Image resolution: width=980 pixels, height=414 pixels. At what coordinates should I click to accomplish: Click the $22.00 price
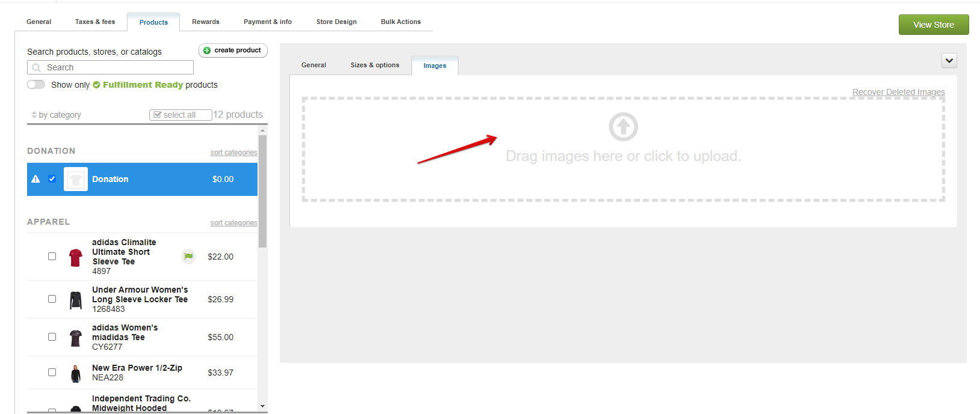coord(220,257)
